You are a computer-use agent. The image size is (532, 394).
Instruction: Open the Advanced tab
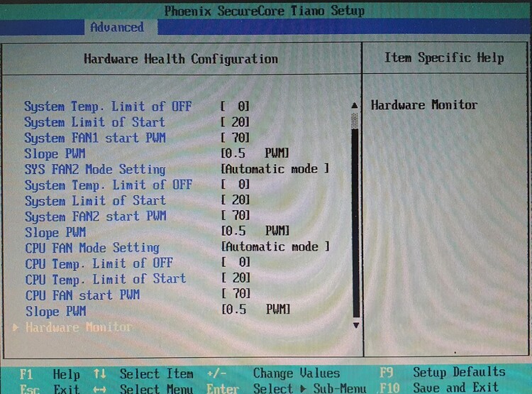(117, 27)
